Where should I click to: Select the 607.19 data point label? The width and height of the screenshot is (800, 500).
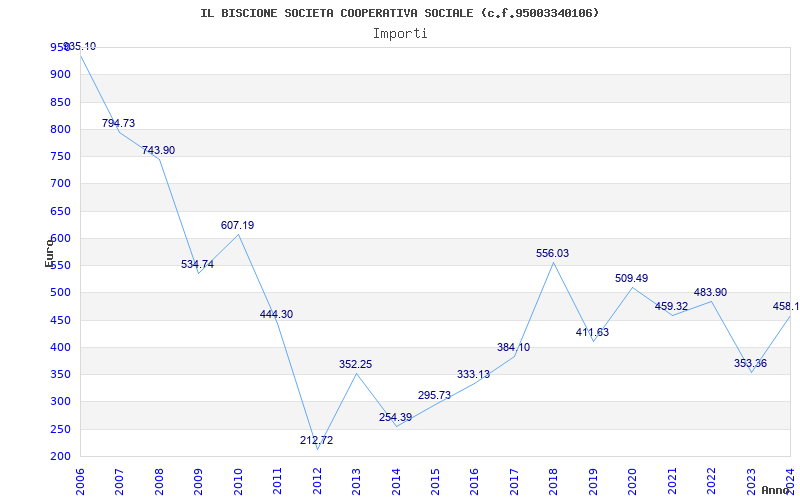point(237,225)
